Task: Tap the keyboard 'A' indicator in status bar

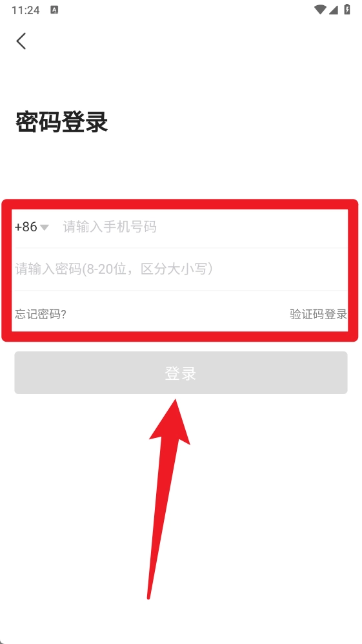Action: pos(54,10)
